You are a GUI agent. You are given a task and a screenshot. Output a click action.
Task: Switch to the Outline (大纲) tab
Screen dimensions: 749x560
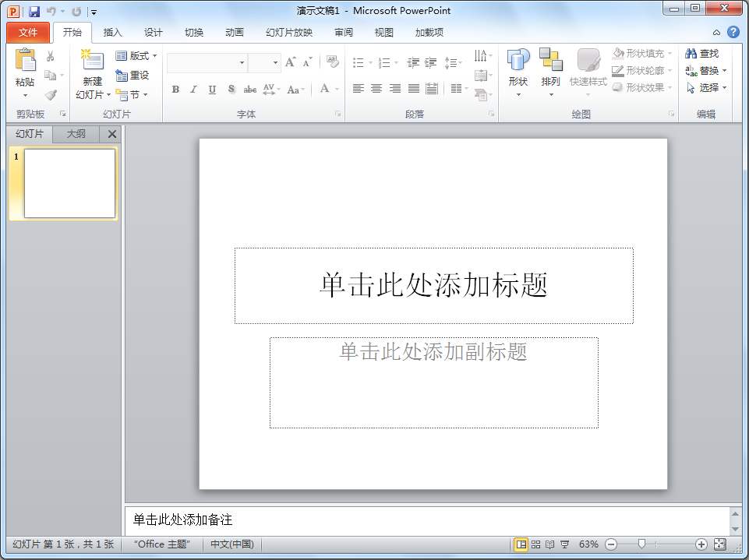coord(76,133)
